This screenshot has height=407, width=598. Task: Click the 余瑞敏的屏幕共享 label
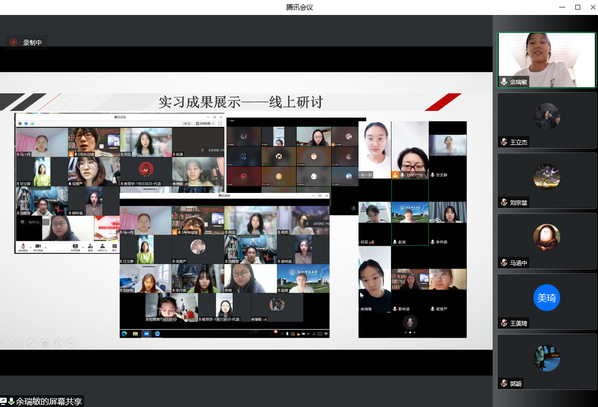point(49,402)
